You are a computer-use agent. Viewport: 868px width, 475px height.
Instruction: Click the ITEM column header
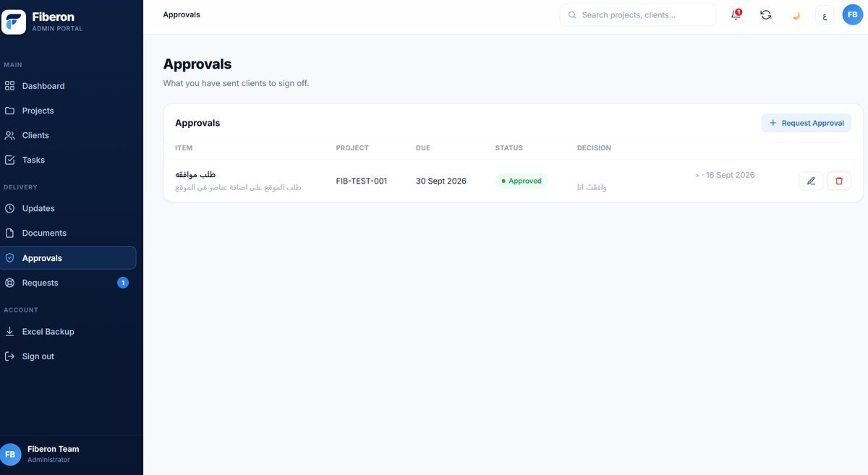[x=184, y=148]
